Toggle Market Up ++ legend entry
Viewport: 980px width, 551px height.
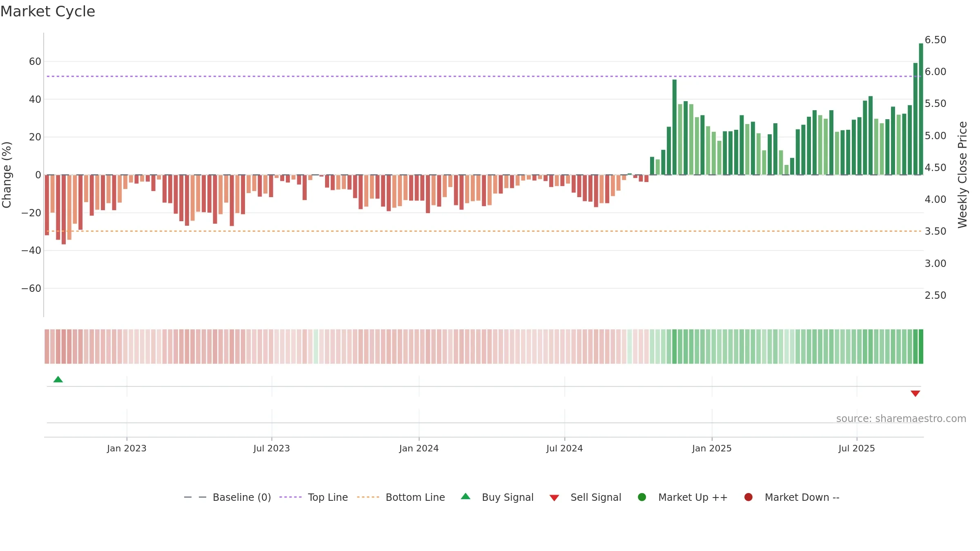click(x=683, y=497)
